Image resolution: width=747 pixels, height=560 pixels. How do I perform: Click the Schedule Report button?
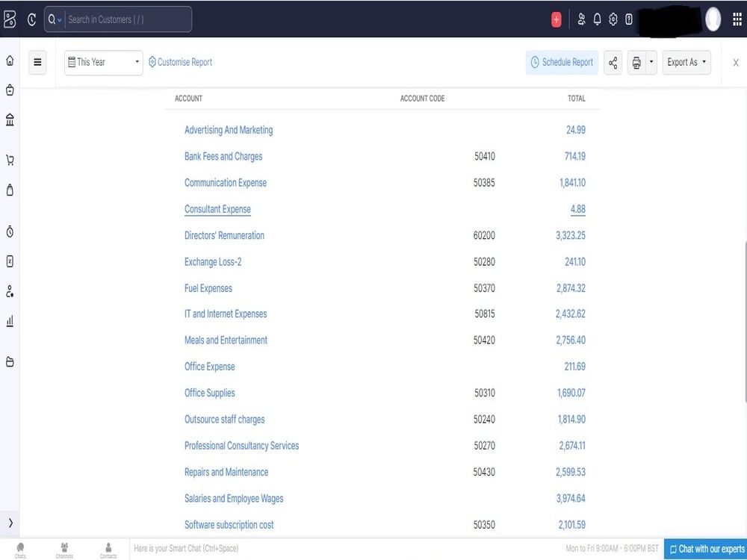[x=562, y=63]
